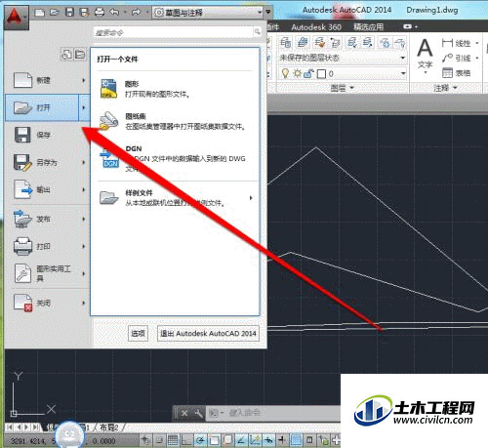Click the search magnifier icon in application menu
Image resolution: width=488 pixels, height=448 pixels.
tap(257, 31)
